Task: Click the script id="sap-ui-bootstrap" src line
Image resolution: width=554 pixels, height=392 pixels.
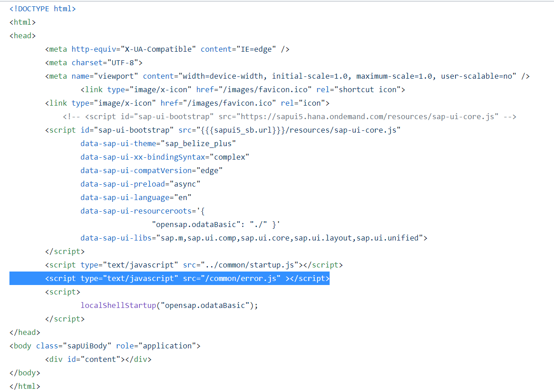Action: 223,130
